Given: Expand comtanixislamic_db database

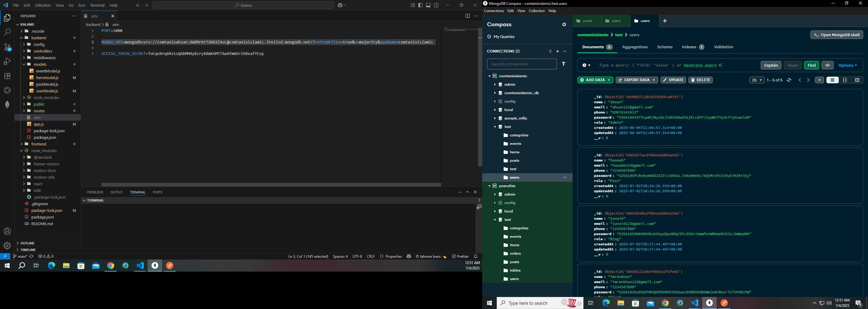Looking at the screenshot, I should [495, 93].
